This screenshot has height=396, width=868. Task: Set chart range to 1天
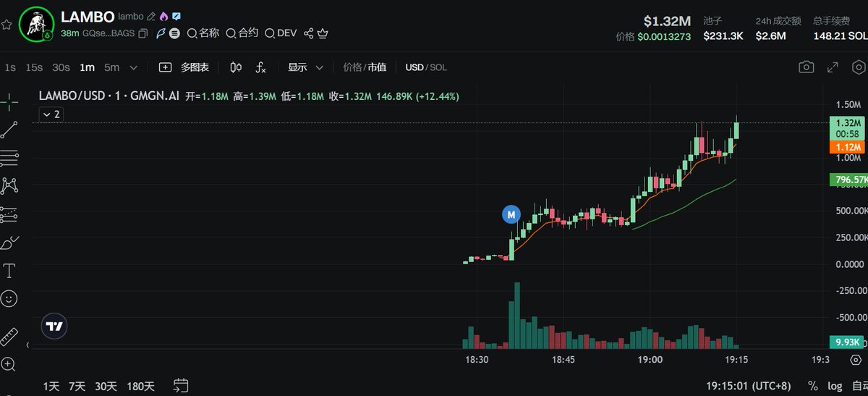pyautogui.click(x=51, y=386)
